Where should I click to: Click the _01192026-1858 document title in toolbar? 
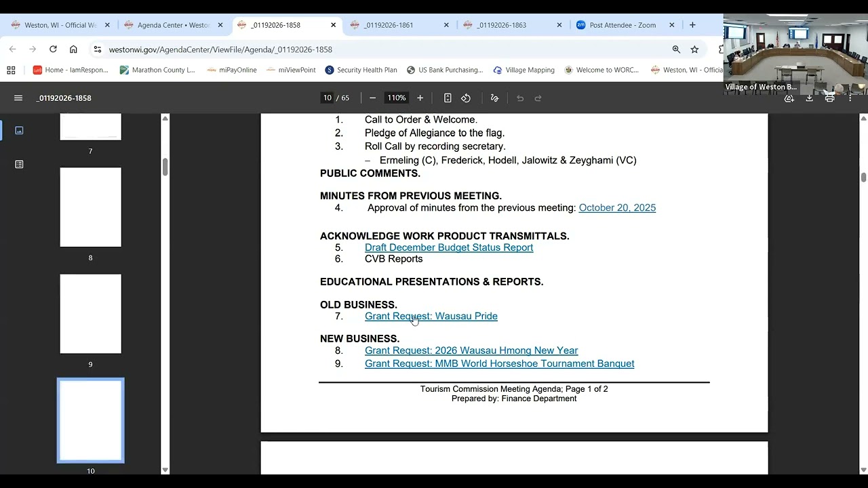64,98
